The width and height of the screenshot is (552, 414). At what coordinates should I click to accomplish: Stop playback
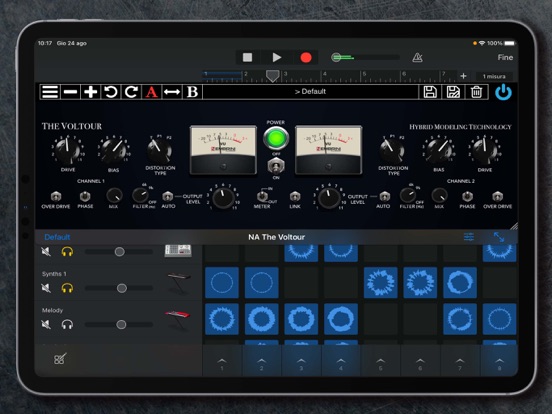(247, 57)
